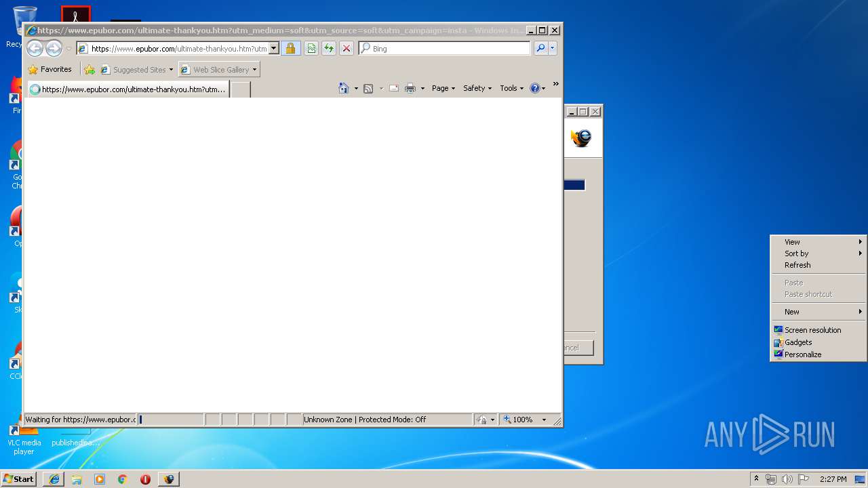Stop loading with the red X icon
The width and height of the screenshot is (868, 488).
tap(346, 48)
